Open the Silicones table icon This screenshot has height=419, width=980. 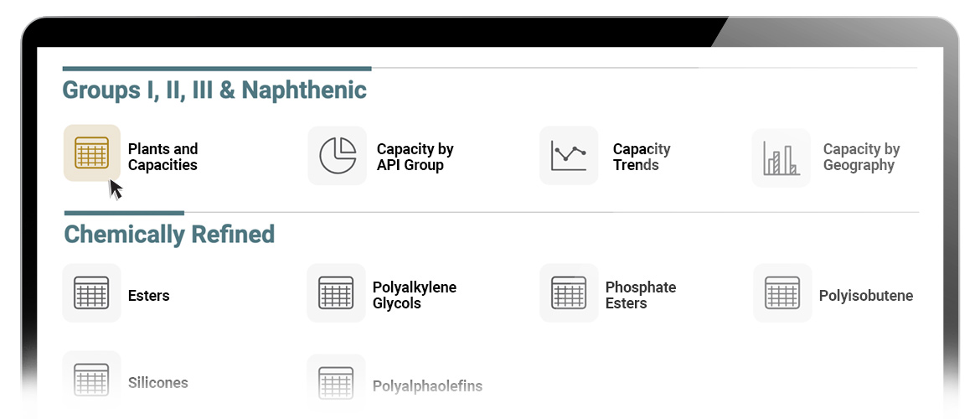[91, 380]
